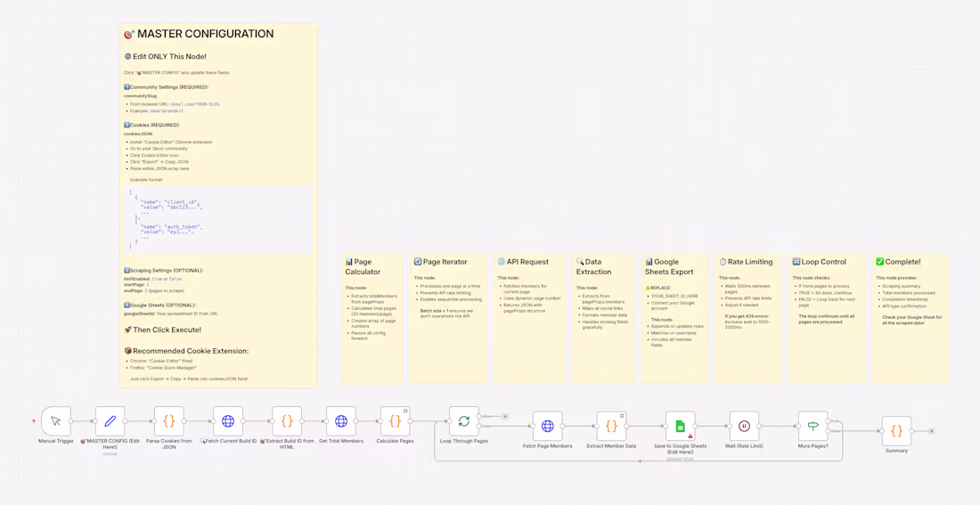The height and width of the screenshot is (505, 980).
Task: Click the 'Edit ONLY This Node!' heading
Action: pos(165,56)
